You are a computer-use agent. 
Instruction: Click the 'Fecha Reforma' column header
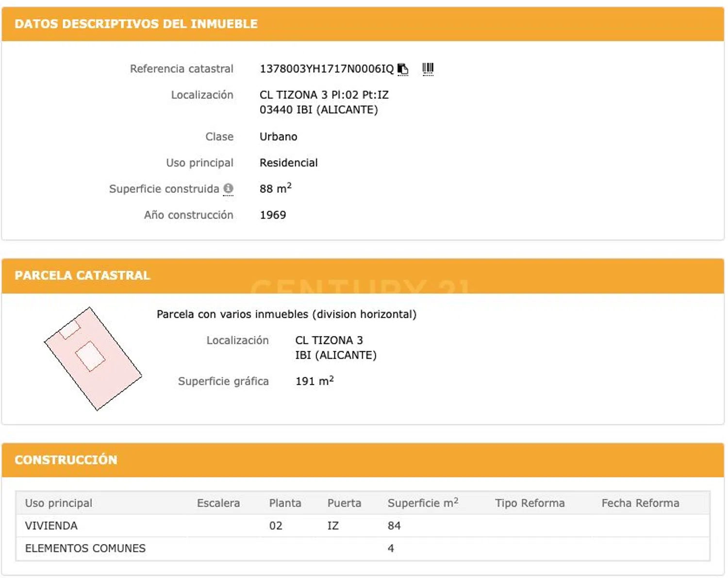[x=640, y=503]
